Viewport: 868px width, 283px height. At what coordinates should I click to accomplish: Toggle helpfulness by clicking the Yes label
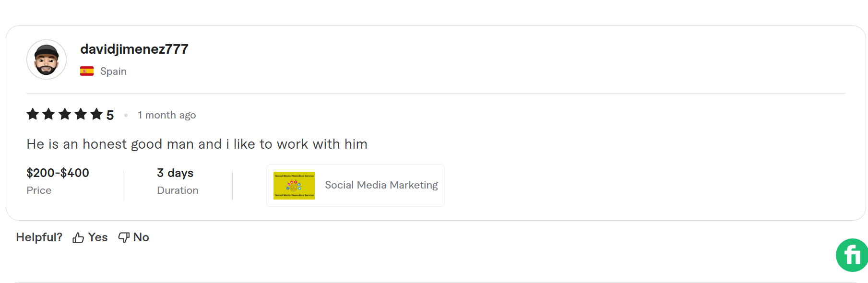tap(97, 237)
